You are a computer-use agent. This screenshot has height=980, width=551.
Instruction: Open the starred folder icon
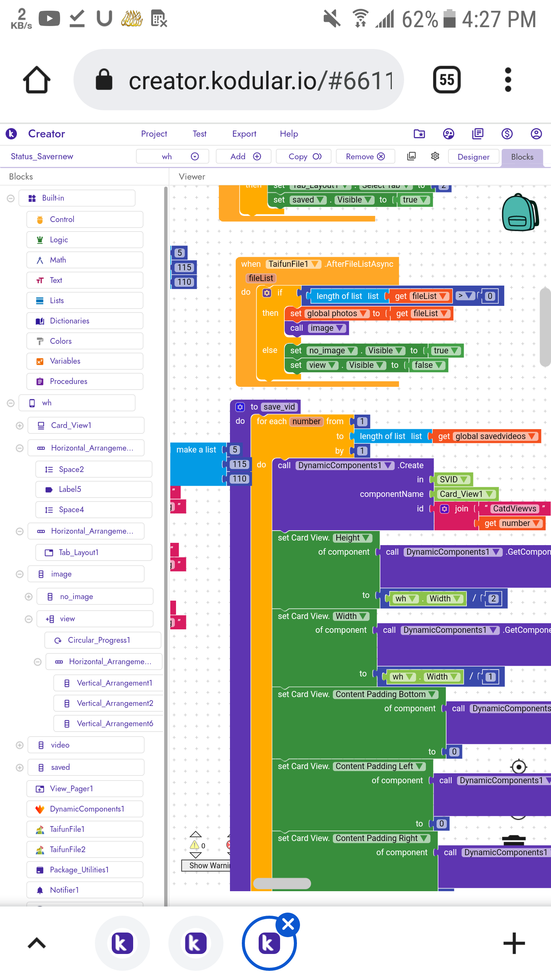(x=419, y=134)
